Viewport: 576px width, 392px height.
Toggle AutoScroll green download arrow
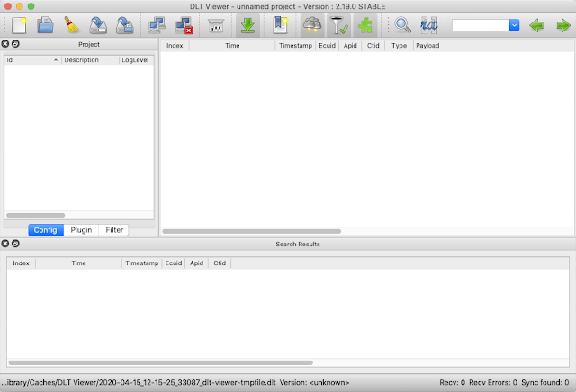(248, 25)
